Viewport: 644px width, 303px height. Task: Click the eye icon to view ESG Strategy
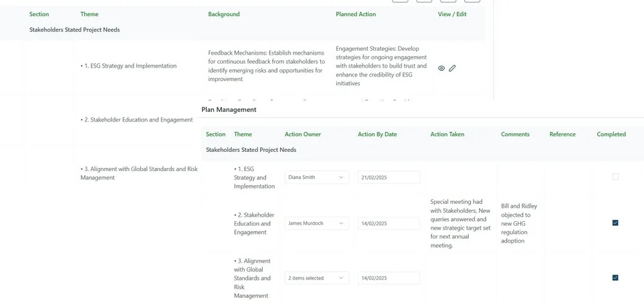coord(441,68)
